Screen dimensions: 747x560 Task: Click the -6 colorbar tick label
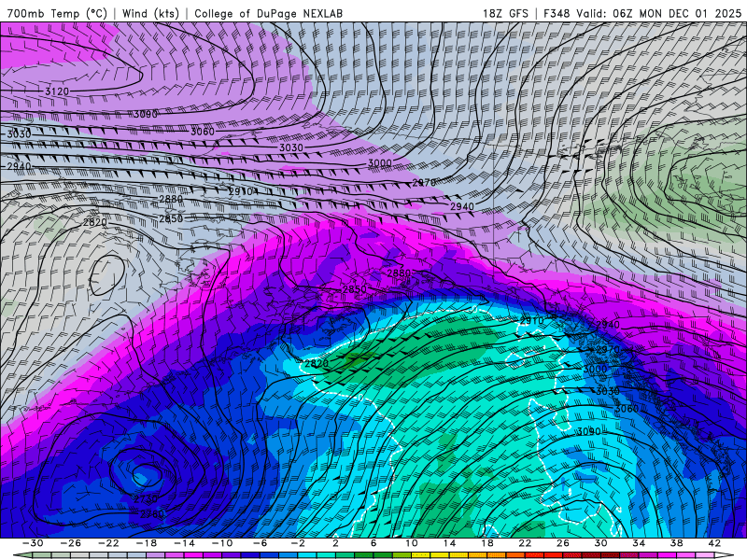[261, 543]
